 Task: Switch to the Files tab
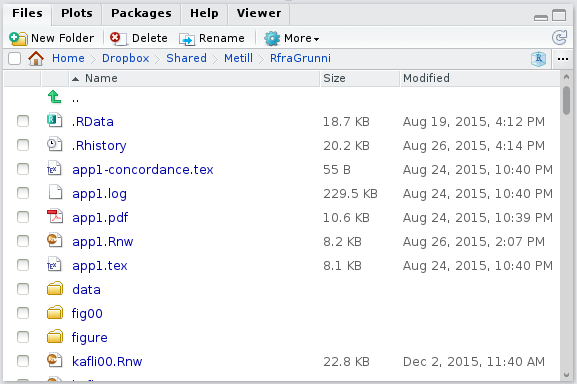27,13
